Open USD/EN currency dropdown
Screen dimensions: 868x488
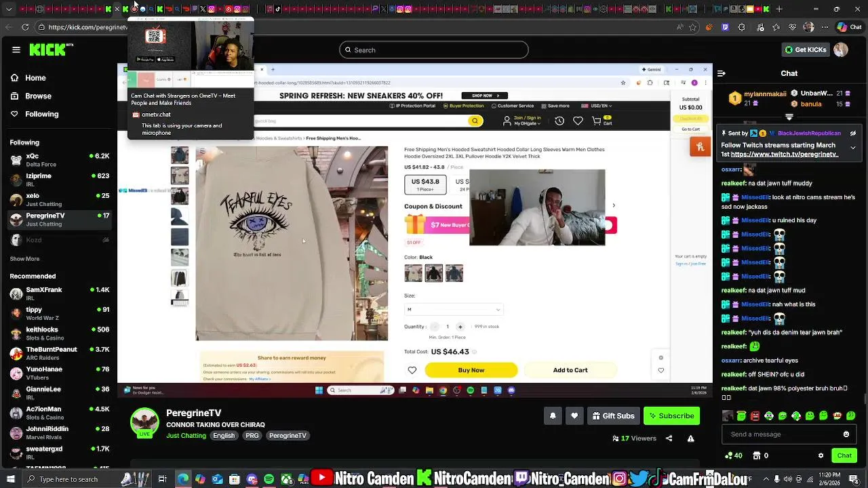click(597, 106)
